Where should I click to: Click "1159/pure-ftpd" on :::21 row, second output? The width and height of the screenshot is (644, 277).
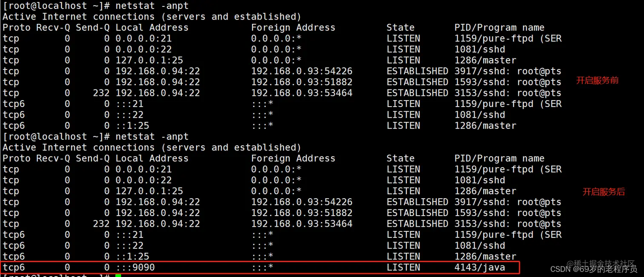point(494,235)
